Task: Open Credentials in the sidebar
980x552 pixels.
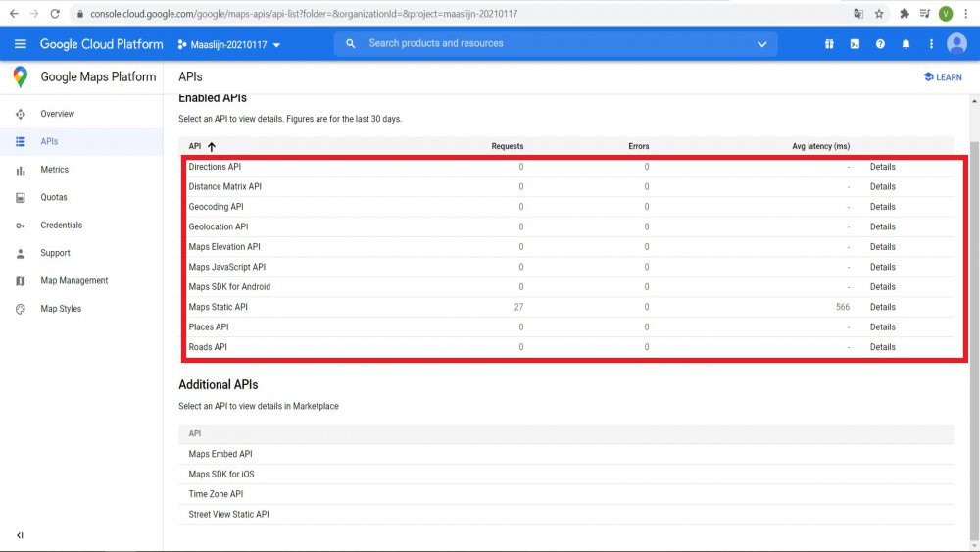Action: coord(61,226)
